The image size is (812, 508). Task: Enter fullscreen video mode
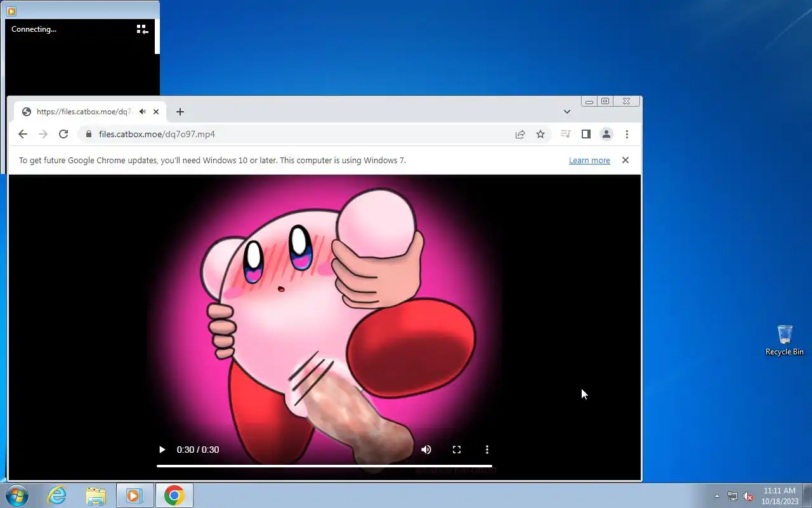(457, 450)
